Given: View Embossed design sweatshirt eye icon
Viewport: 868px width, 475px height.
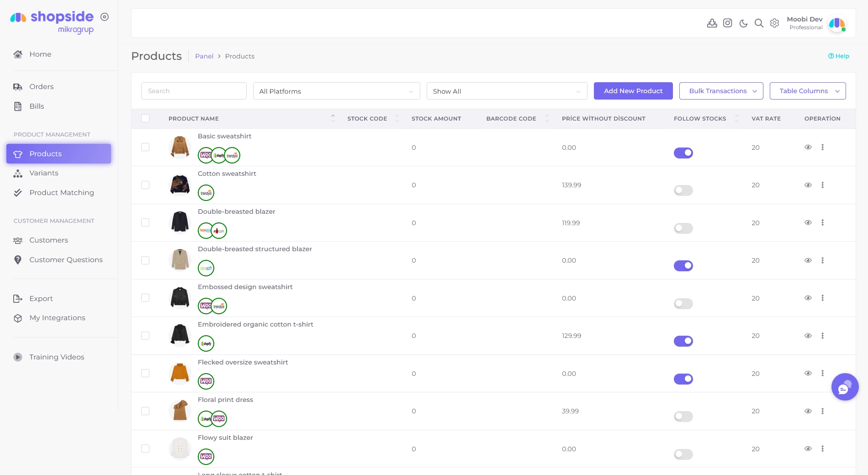Looking at the screenshot, I should [808, 298].
